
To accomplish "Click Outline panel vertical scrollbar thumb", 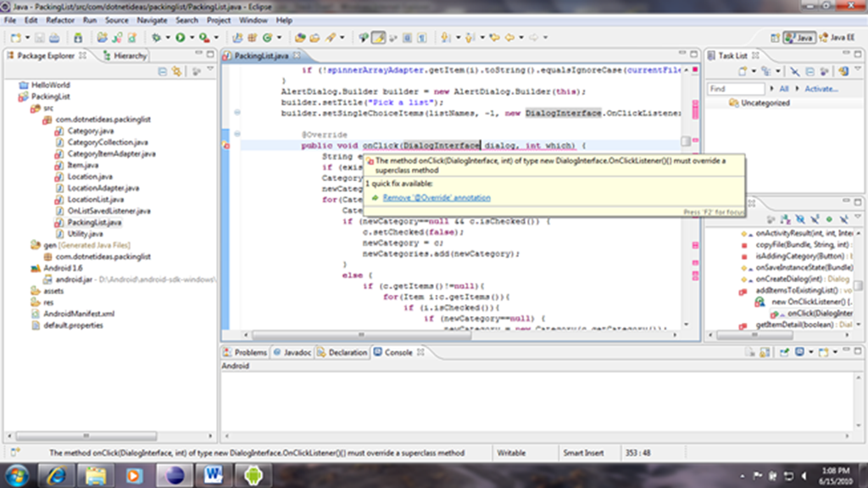I will click(x=859, y=286).
